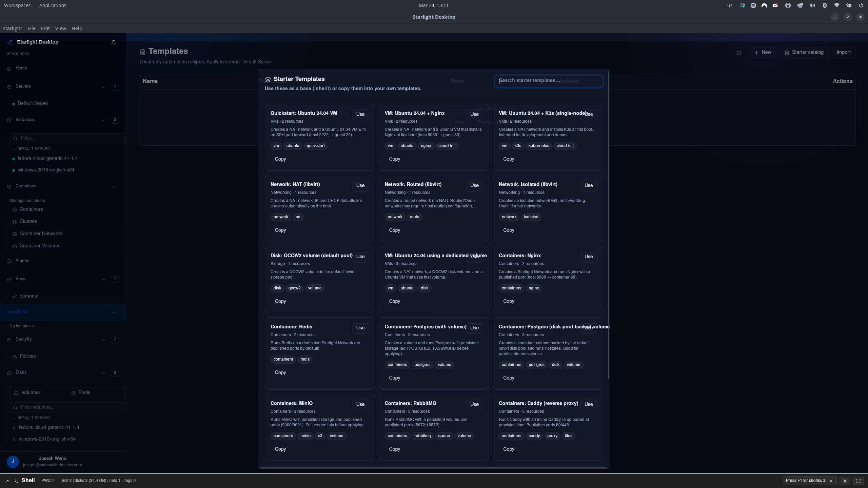Open Container Networks in sidebar
Viewport: 868px width, 488px height.
pos(41,233)
